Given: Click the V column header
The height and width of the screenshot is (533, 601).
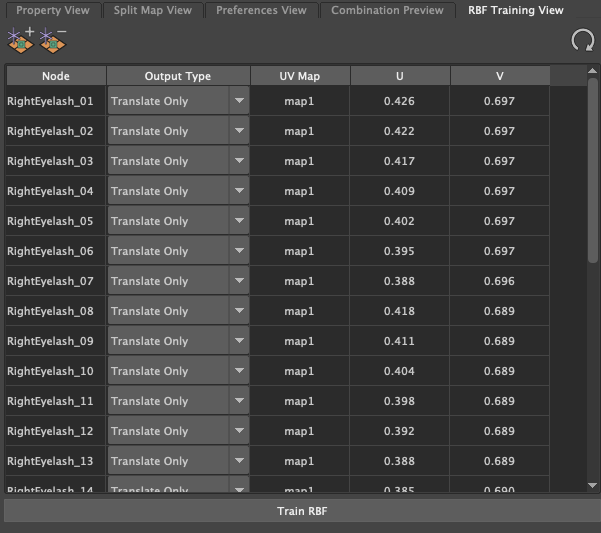Looking at the screenshot, I should point(500,76).
